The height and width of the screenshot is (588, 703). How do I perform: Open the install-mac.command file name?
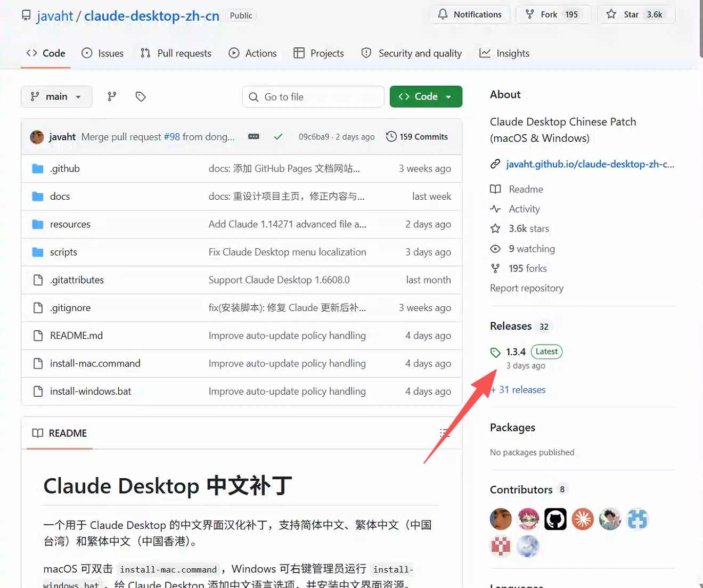95,363
